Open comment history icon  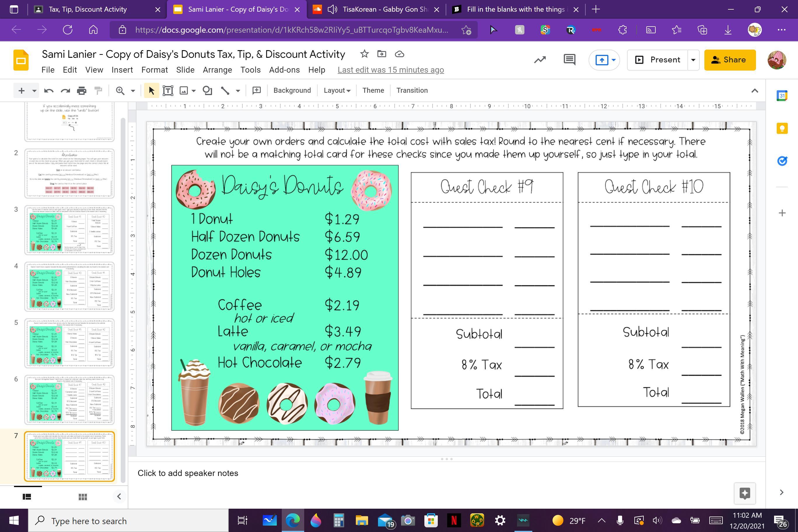(569, 60)
